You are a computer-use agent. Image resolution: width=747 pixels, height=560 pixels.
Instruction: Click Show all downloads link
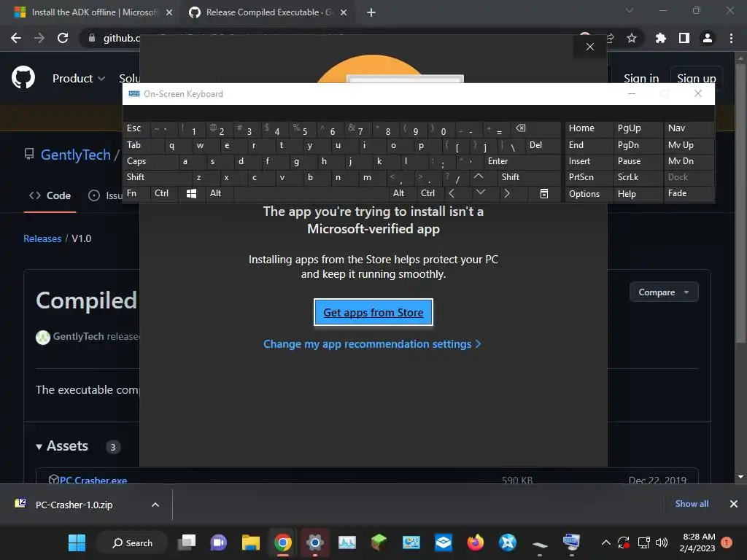692,504
